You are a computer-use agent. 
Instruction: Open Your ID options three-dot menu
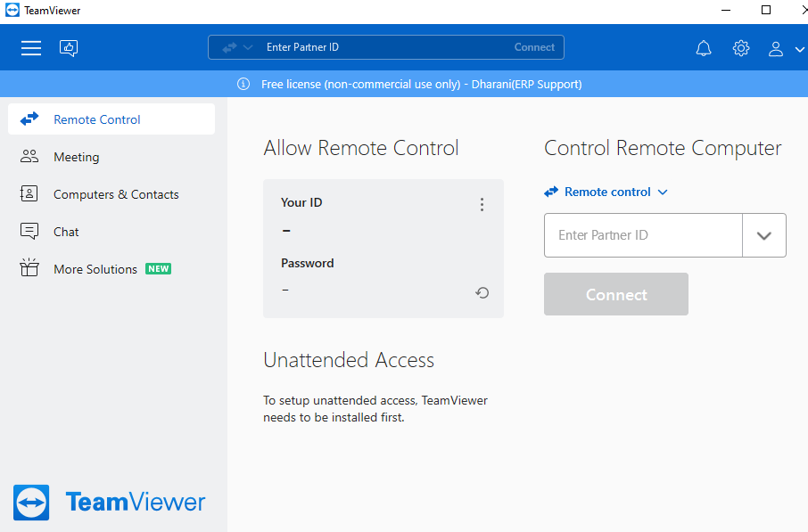(x=482, y=204)
